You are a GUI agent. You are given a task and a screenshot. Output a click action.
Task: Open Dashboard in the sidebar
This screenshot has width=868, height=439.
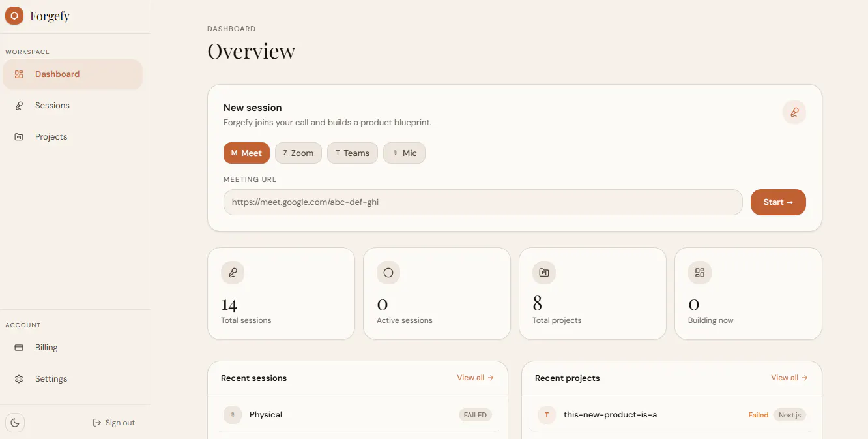tap(72, 74)
